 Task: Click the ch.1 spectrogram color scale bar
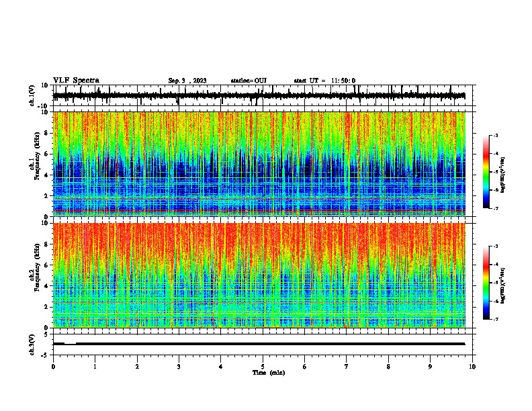tap(486, 172)
